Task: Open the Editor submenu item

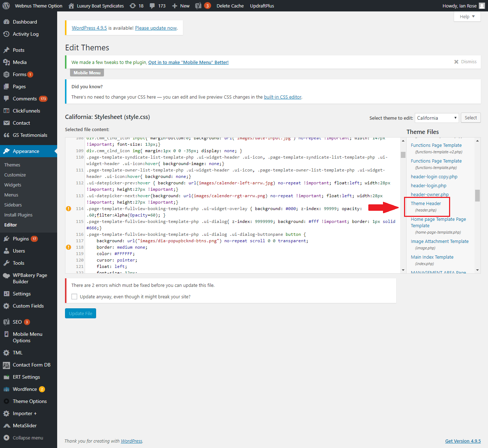Action: [x=10, y=225]
